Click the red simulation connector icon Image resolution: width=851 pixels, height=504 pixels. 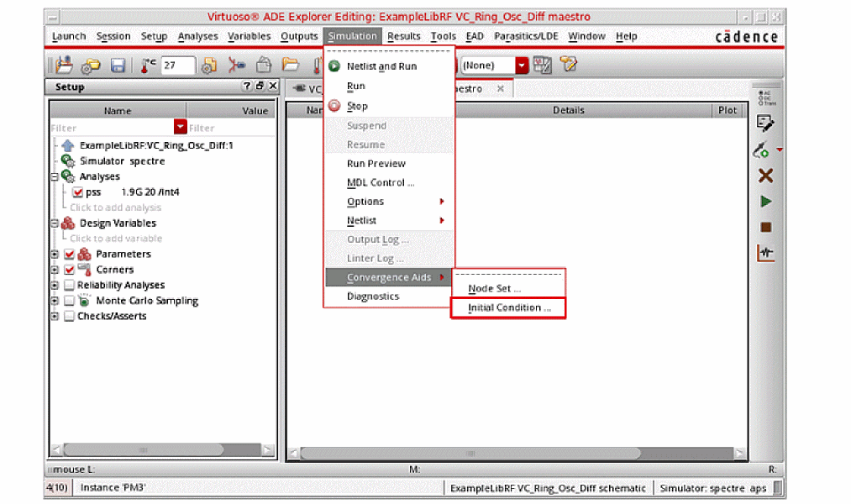[x=236, y=66]
